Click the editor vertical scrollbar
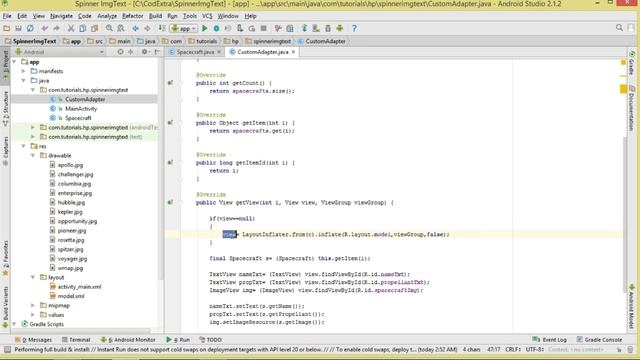This screenshot has height=360, width=640. point(624,214)
